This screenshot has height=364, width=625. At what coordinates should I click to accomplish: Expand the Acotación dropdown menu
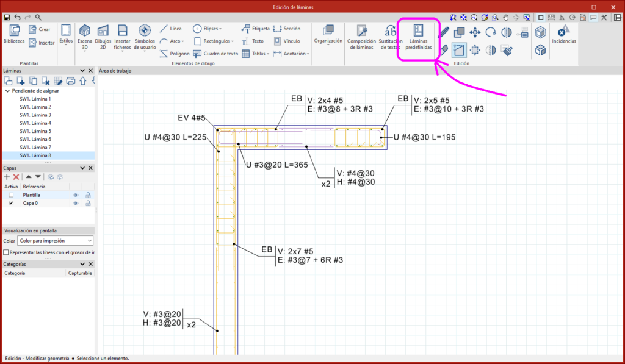point(309,54)
